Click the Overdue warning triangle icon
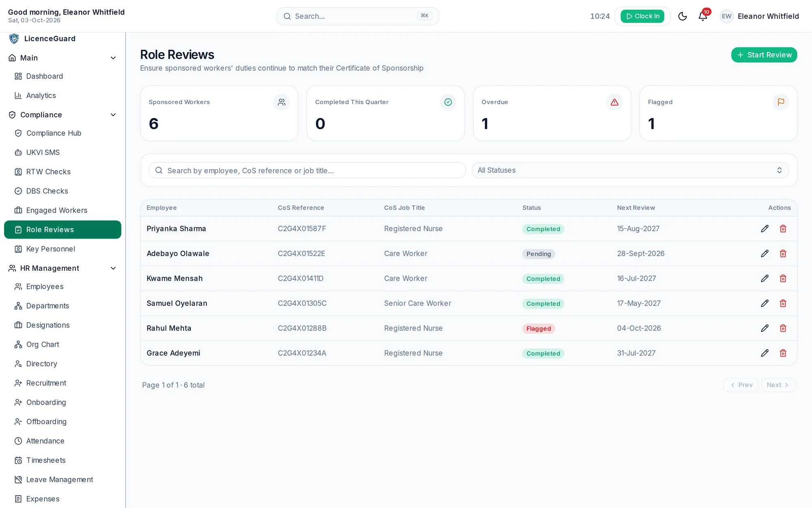812x508 pixels. tap(614, 102)
